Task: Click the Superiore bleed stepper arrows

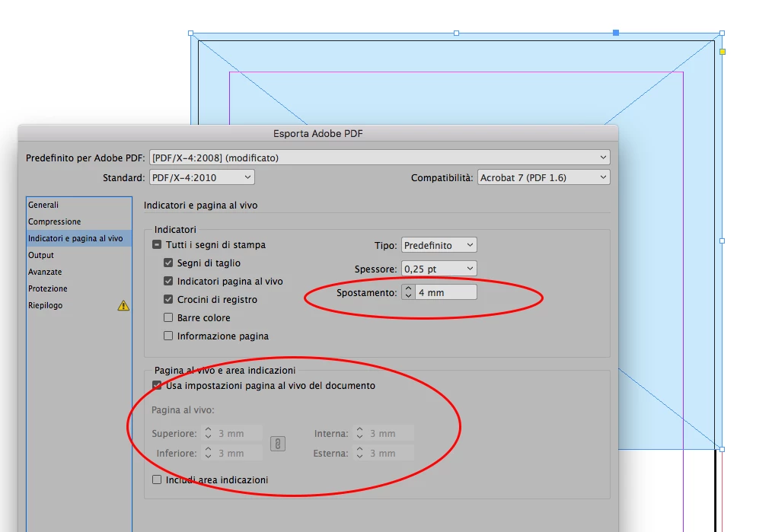Action: pyautogui.click(x=209, y=433)
